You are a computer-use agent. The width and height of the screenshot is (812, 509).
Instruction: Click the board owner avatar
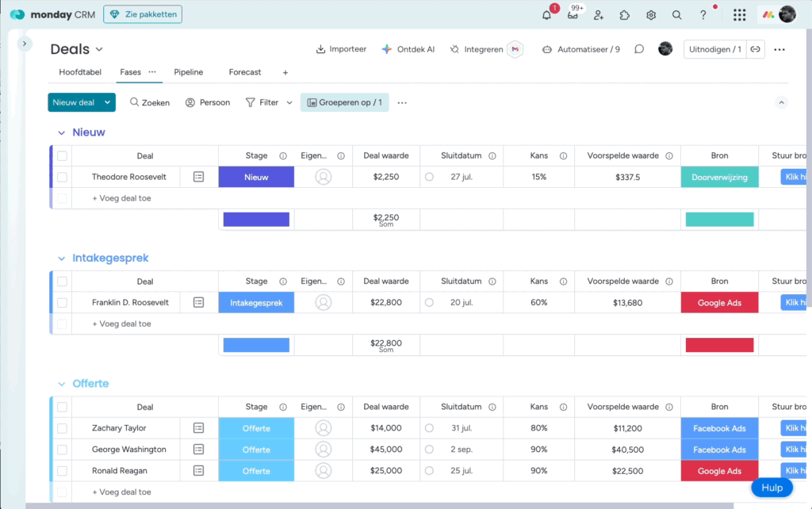point(665,48)
